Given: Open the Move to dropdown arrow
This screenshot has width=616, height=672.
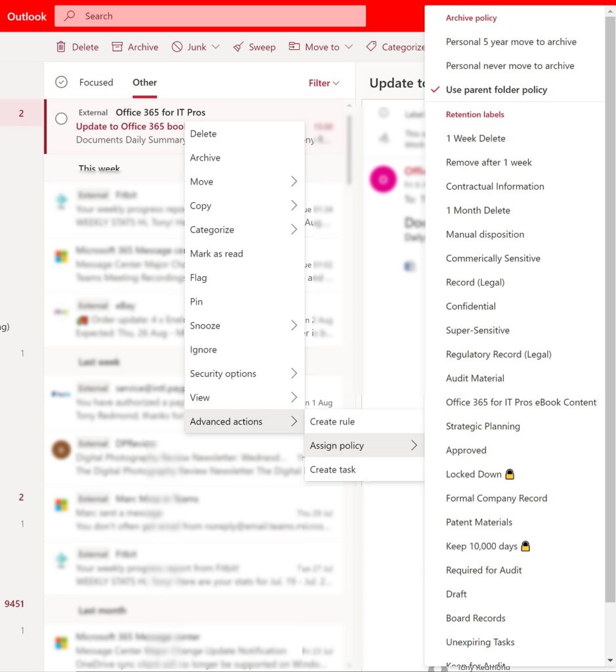Looking at the screenshot, I should point(349,47).
